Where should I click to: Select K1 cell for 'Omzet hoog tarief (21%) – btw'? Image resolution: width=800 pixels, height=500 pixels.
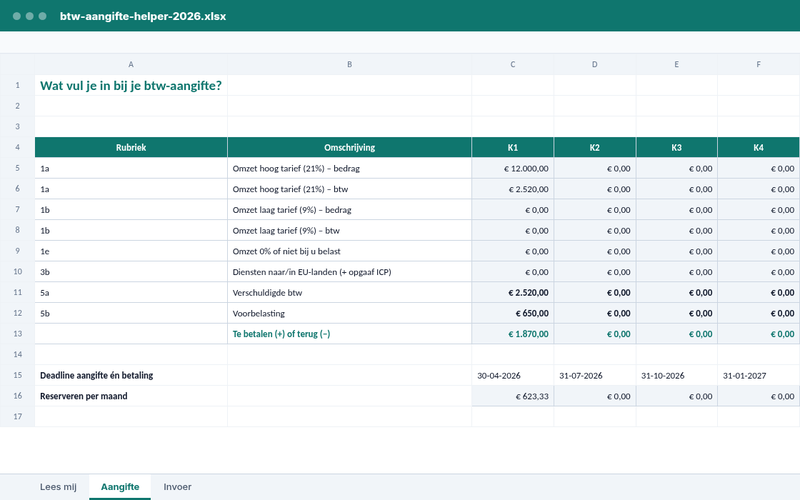tap(513, 189)
